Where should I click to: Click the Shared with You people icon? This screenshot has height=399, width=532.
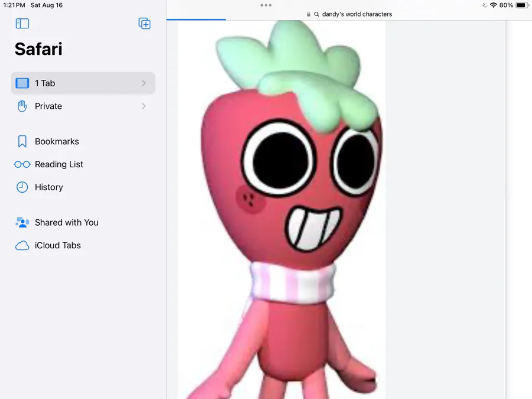point(22,223)
